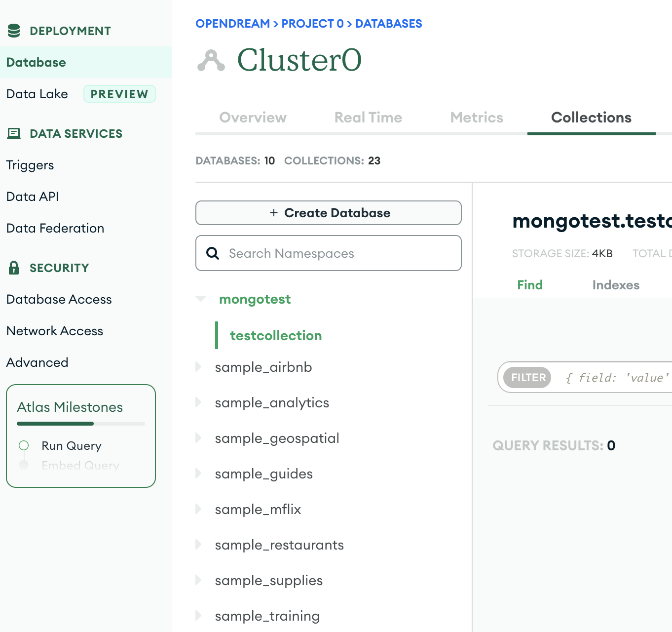Expand the sample_training database
This screenshot has width=672, height=632.
(x=198, y=616)
